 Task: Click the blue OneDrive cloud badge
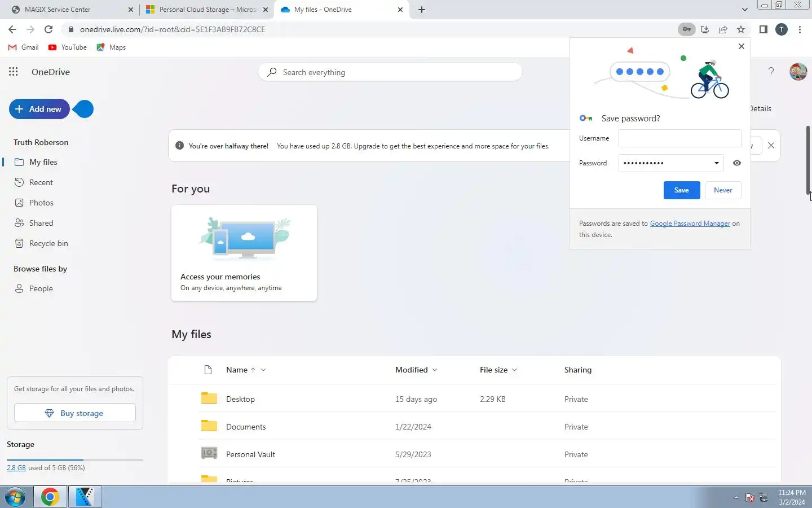[x=83, y=109]
